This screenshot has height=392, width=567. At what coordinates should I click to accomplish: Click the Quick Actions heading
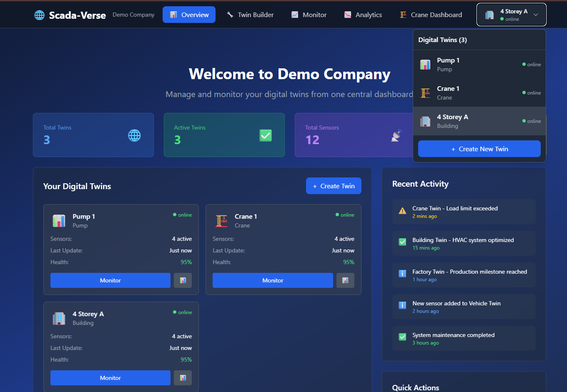[x=416, y=387]
